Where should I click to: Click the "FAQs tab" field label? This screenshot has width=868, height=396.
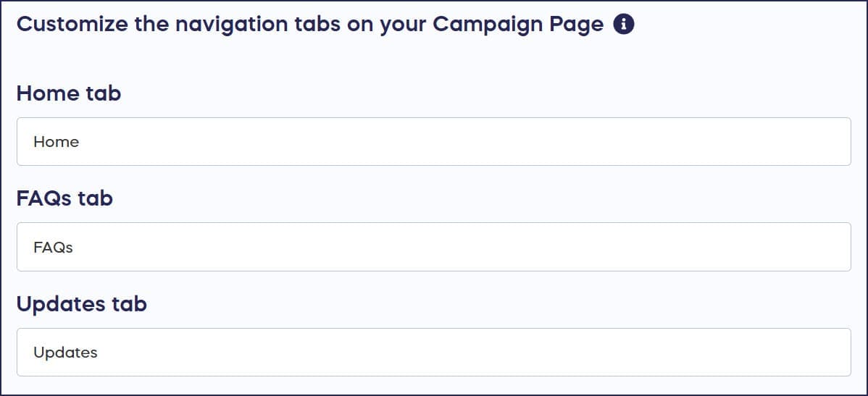64,198
